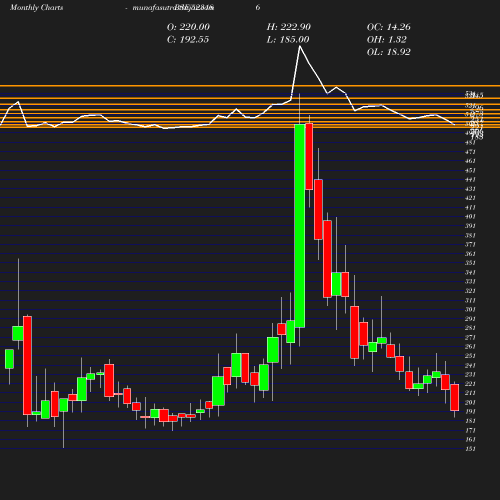Select the open value O: 220.00
This screenshot has height=500, width=500.
(188, 27)
